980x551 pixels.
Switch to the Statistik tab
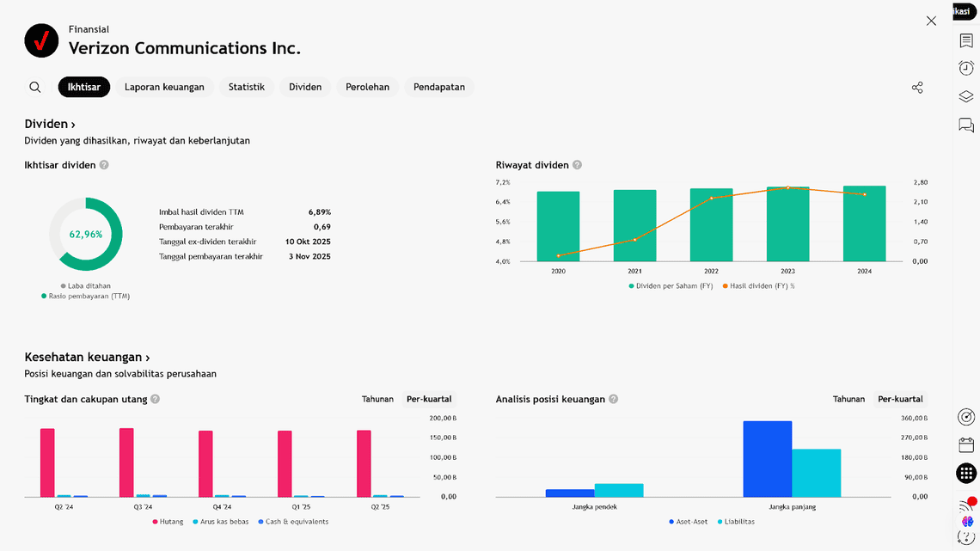246,87
